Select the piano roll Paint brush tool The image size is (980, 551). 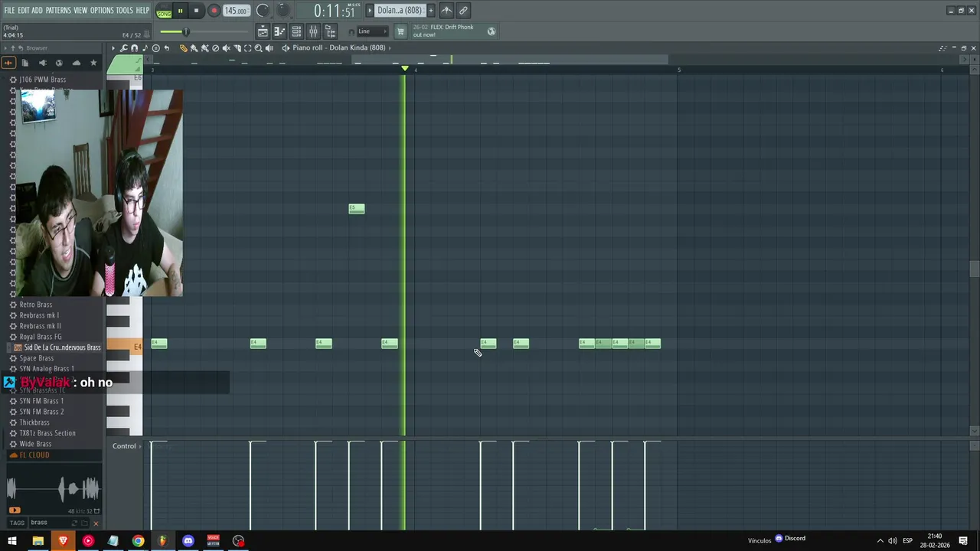pos(194,48)
